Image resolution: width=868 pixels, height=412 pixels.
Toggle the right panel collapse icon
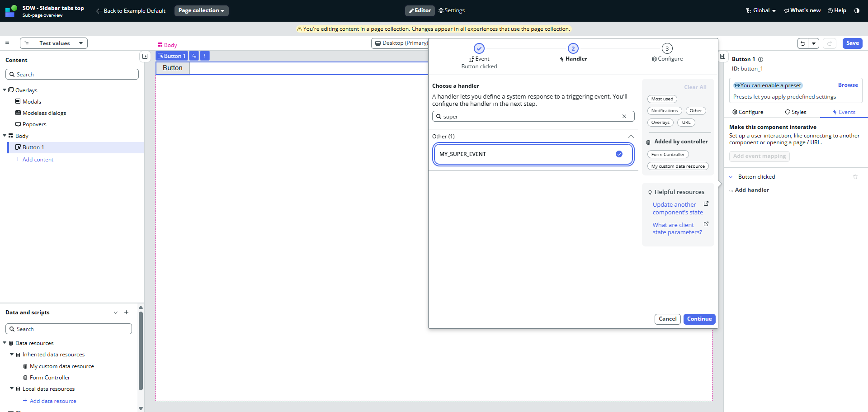723,57
